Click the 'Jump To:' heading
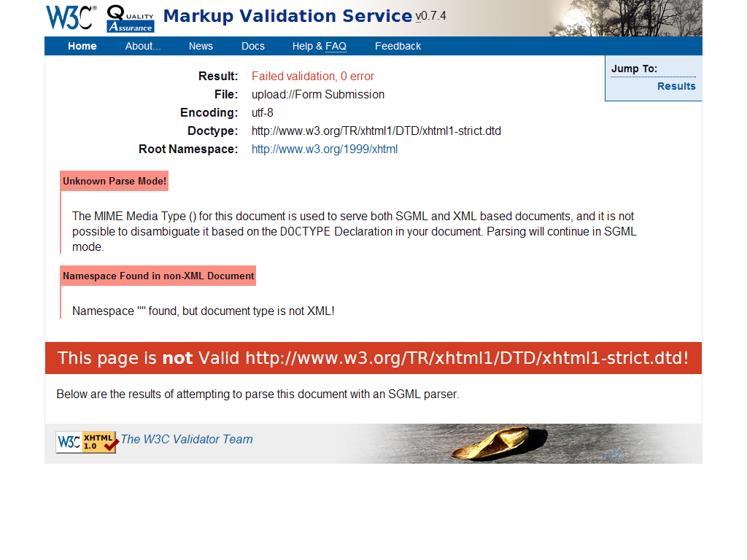The image size is (747, 560). (x=634, y=69)
